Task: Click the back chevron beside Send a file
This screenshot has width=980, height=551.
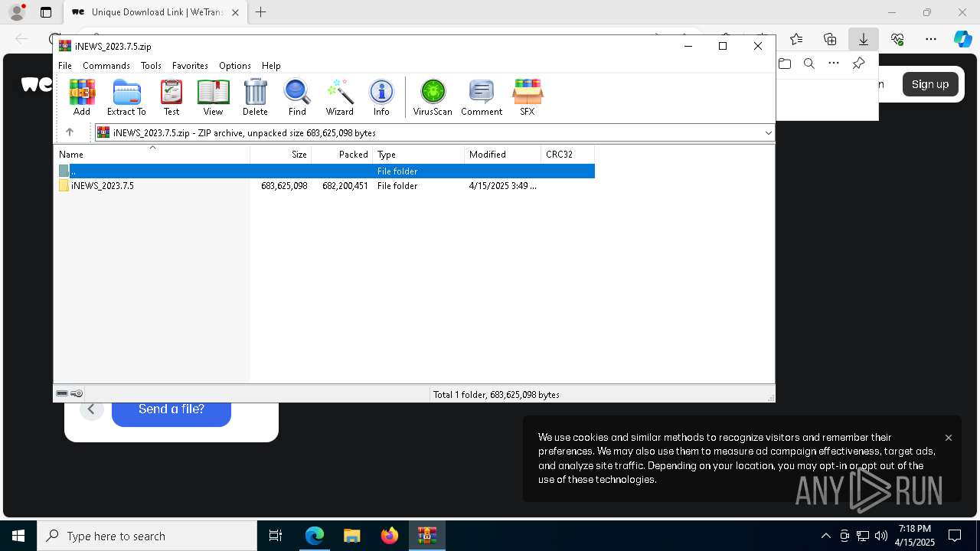Action: pyautogui.click(x=91, y=409)
